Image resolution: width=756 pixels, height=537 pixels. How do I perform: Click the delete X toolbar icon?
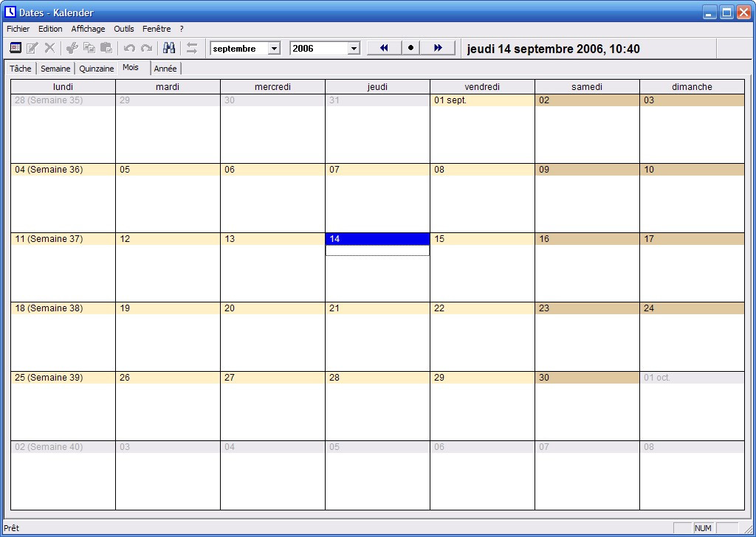pos(49,48)
